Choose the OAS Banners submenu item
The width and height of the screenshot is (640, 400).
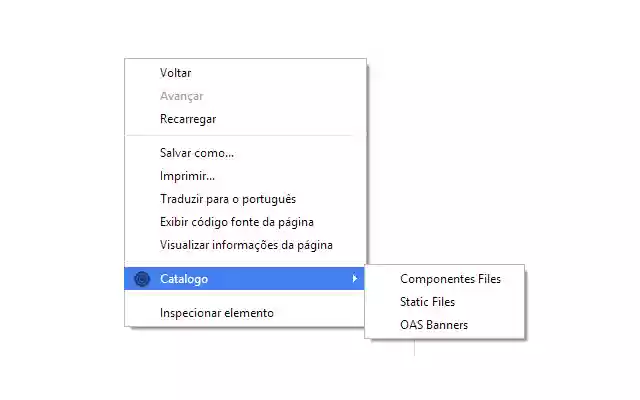pos(433,325)
